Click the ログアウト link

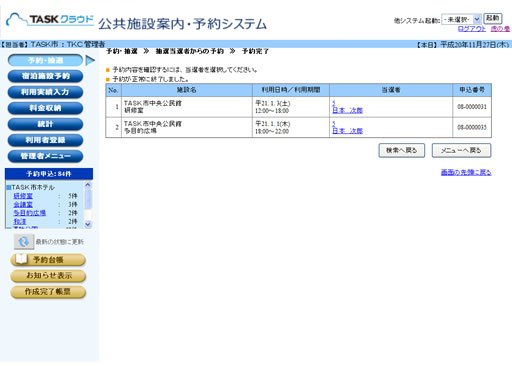coord(472,29)
